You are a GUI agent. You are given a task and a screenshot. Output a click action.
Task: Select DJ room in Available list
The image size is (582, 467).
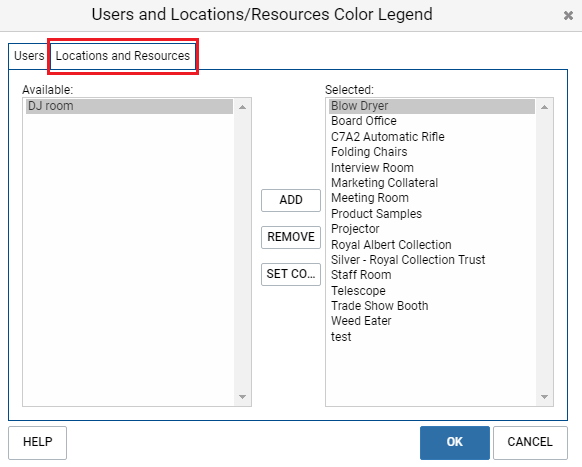[130, 106]
